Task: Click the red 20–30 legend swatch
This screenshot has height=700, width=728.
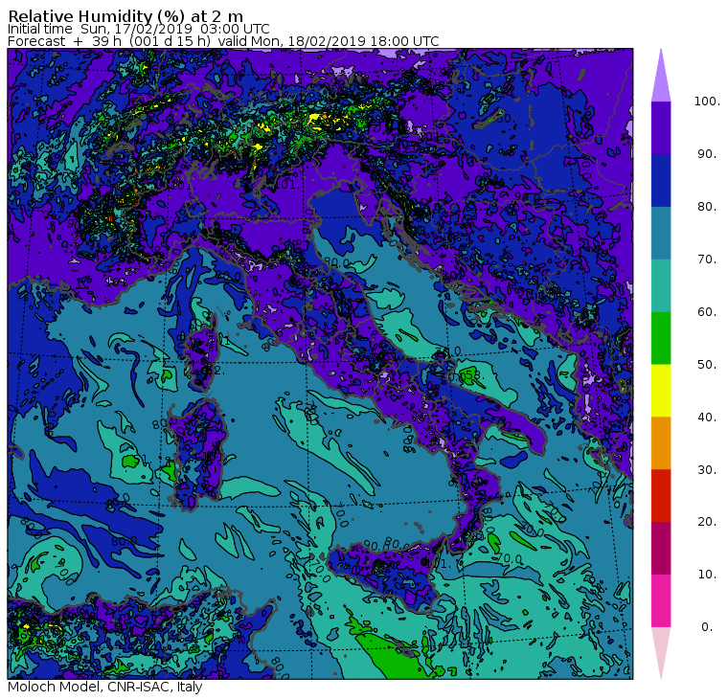Action: 661,496
